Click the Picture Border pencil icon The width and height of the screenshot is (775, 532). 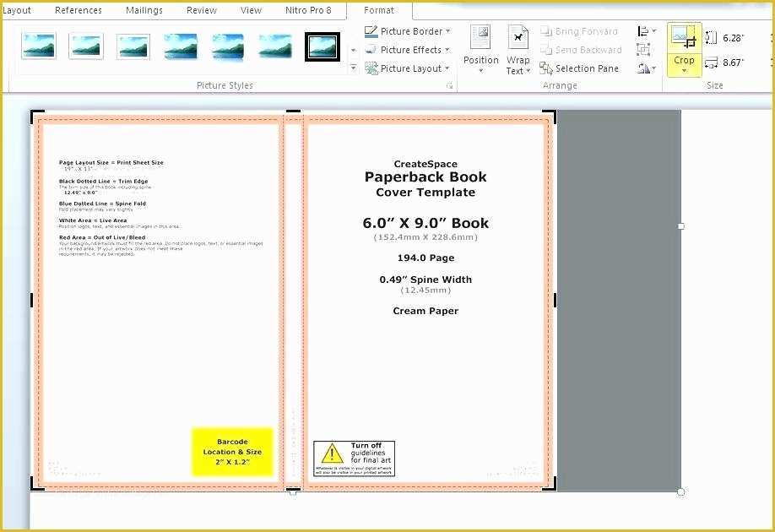(371, 31)
